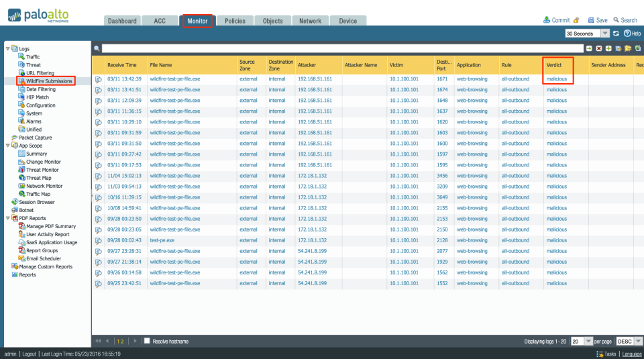Open log details icon for first row

(99, 79)
